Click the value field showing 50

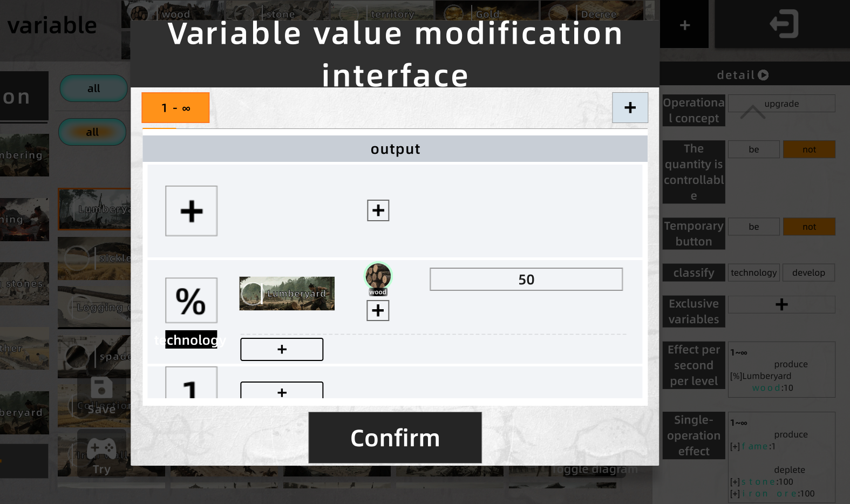pos(526,280)
